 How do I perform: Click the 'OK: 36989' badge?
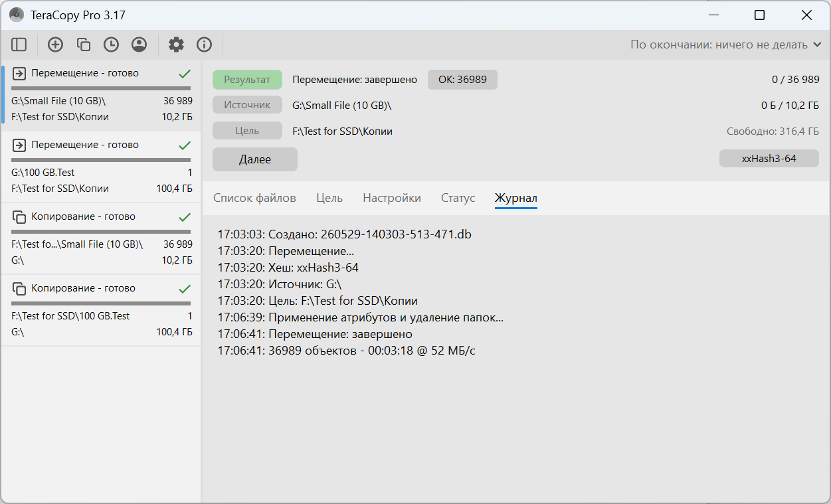click(462, 80)
